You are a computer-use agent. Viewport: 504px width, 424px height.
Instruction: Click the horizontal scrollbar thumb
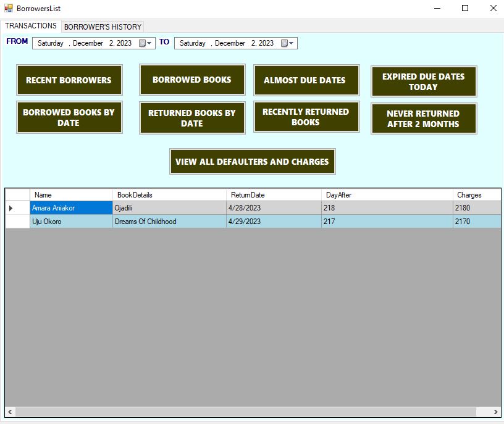click(x=246, y=412)
